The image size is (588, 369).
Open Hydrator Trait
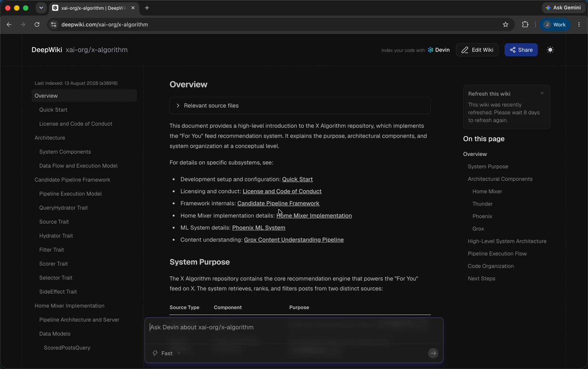pyautogui.click(x=56, y=236)
